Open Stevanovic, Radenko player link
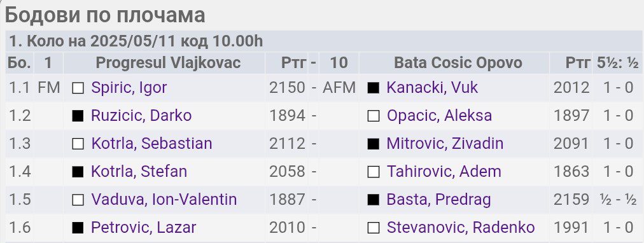This screenshot has height=243, width=644. pyautogui.click(x=461, y=227)
